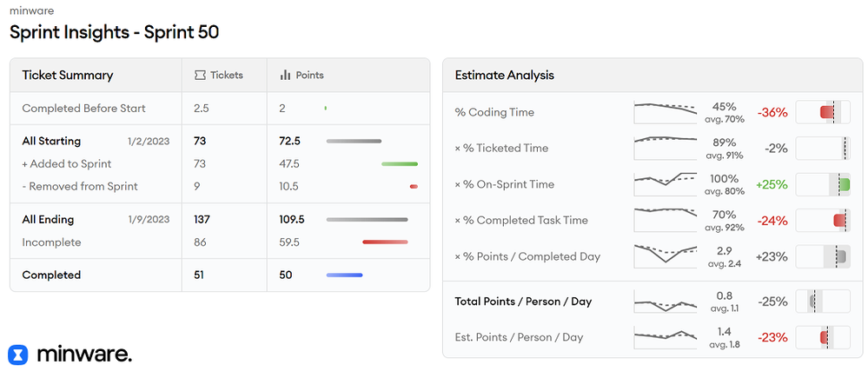The image size is (868, 378).
Task: Click the 59.5 incomplete points value
Action: [x=290, y=242]
